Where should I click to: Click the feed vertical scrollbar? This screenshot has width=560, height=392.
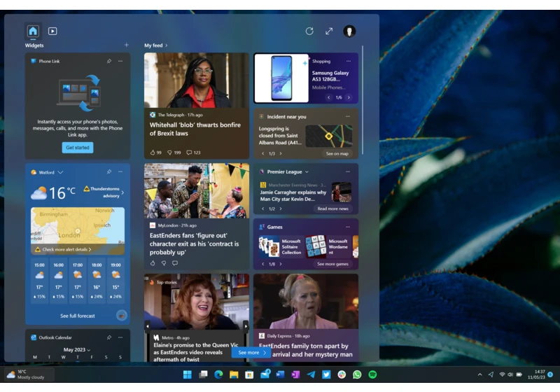point(363,100)
